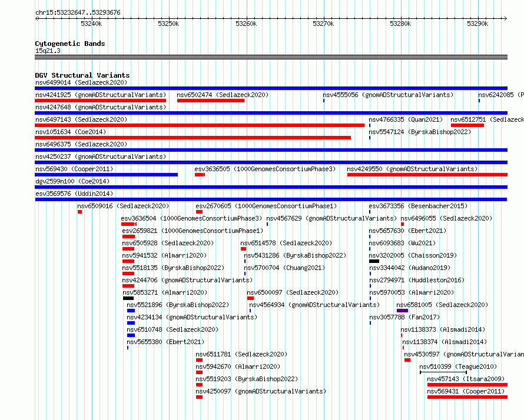The height and width of the screenshot is (420, 524).
Task: Click nsv510399 (Teague2010) label
Action: pyautogui.click(x=458, y=366)
